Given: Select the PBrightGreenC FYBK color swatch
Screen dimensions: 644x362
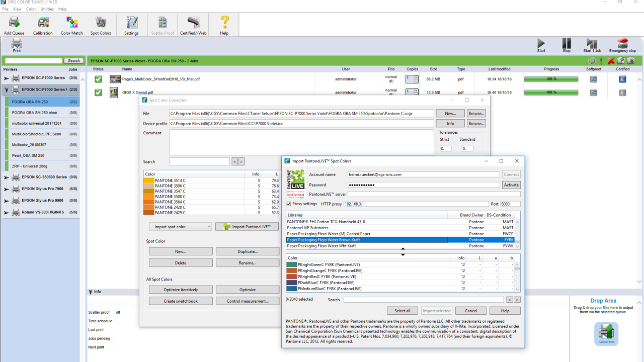Looking at the screenshot, I should [x=292, y=264].
